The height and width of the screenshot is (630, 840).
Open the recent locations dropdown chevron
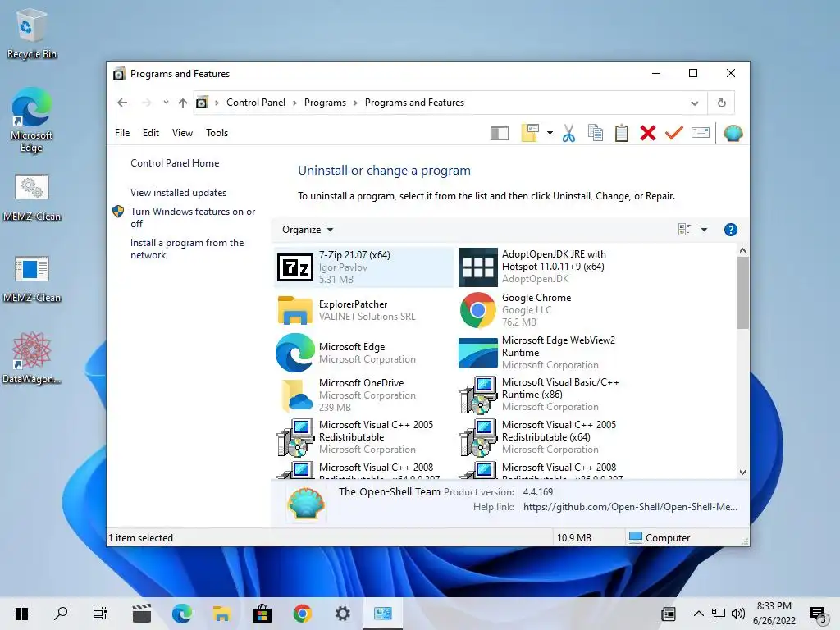click(x=166, y=103)
